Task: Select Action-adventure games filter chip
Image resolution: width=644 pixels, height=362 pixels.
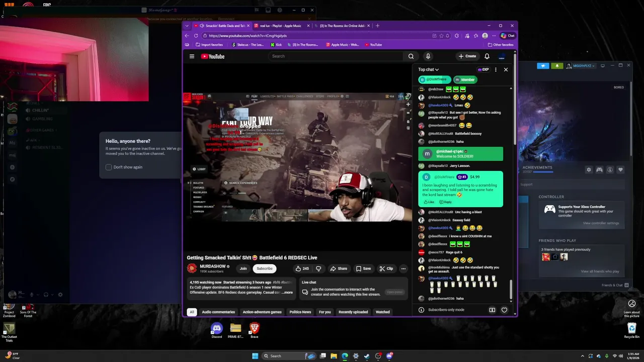Action: point(262,312)
